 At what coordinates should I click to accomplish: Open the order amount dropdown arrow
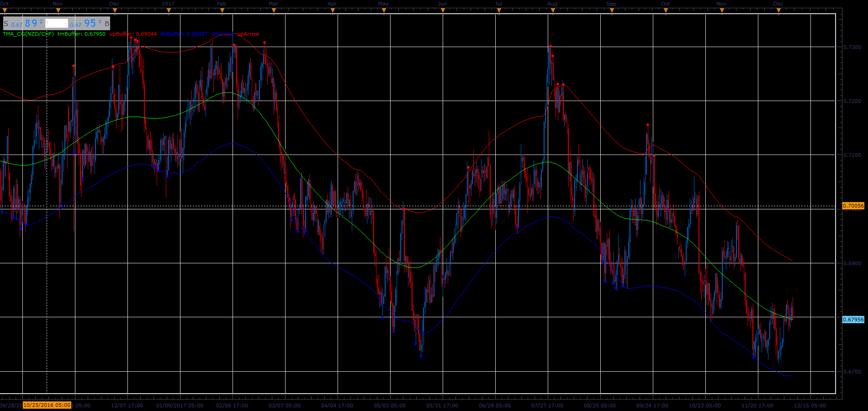tap(65, 23)
